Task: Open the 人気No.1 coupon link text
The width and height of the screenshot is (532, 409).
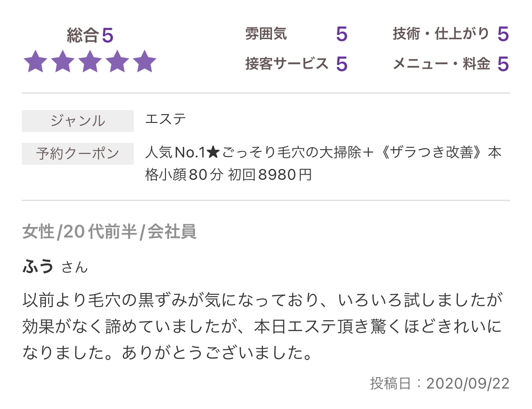Action: 323,164
